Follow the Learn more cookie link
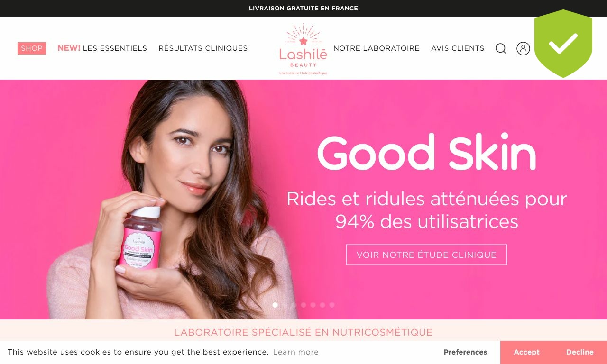 pyautogui.click(x=296, y=352)
